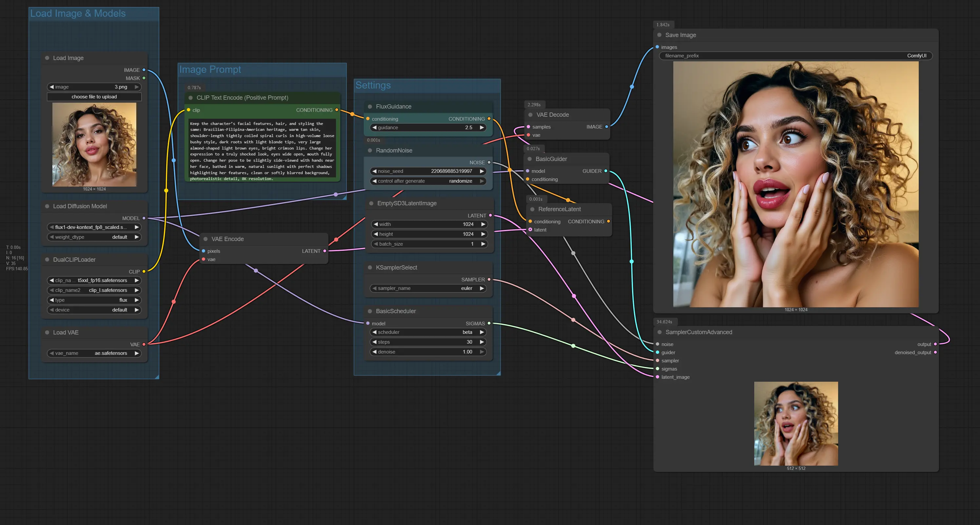Image resolution: width=980 pixels, height=525 pixels.
Task: Open the flux1-dev-kontext model selector
Action: coord(94,227)
